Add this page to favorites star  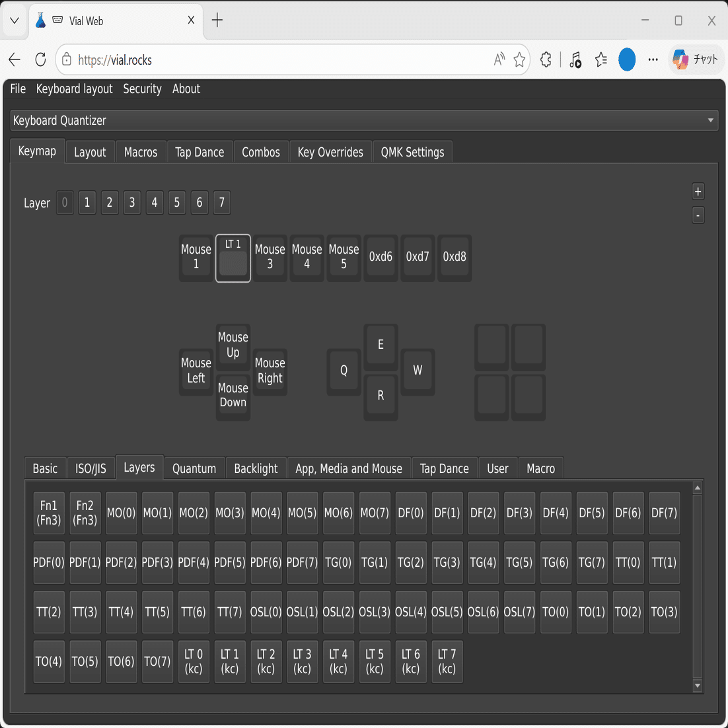(x=519, y=59)
